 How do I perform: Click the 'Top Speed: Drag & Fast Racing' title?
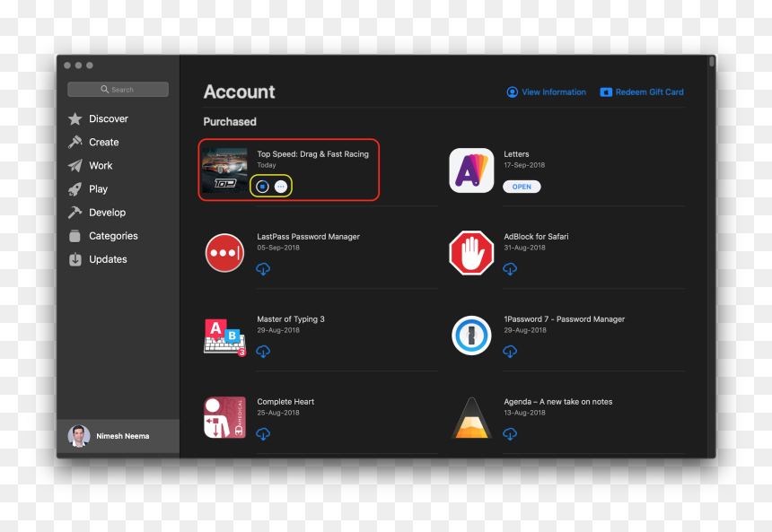pos(312,154)
